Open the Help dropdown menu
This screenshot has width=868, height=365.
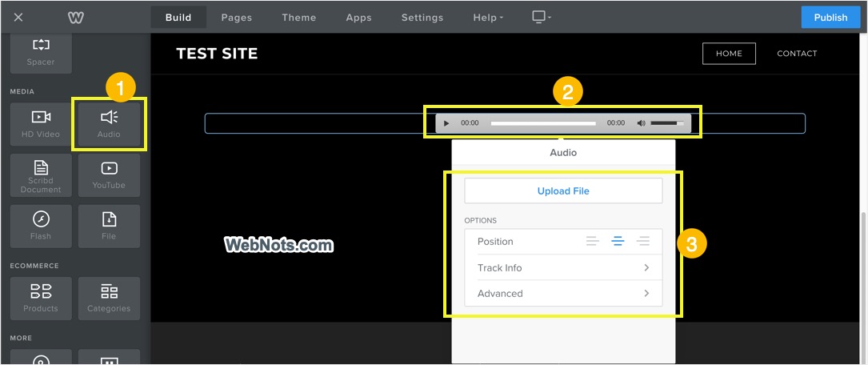click(488, 17)
